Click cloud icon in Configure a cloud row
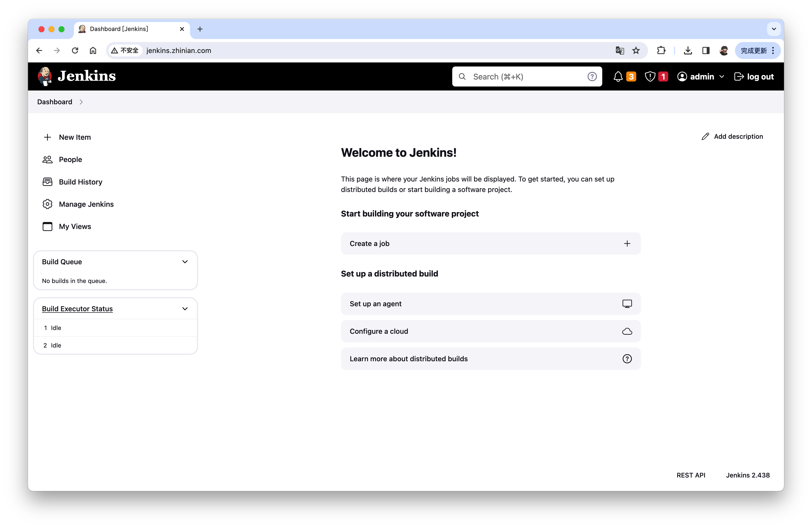Image resolution: width=812 pixels, height=528 pixels. point(627,331)
